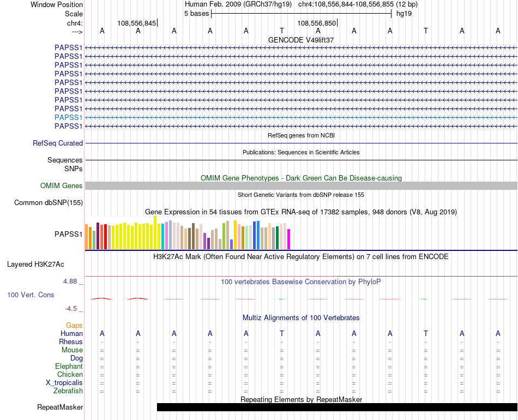Click the chr4: ruler label

(75, 23)
